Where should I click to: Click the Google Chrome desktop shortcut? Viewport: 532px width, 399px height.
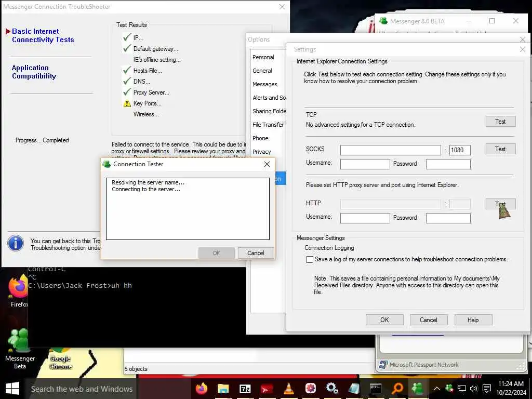pyautogui.click(x=61, y=359)
